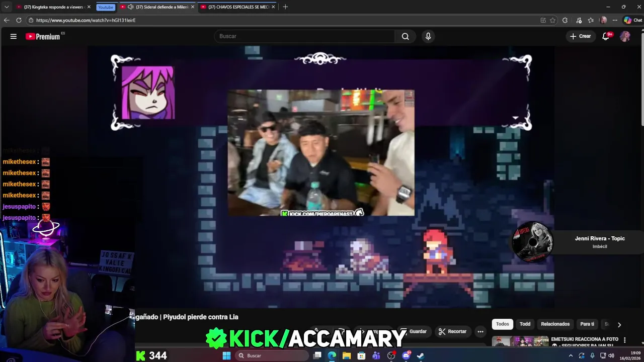Go to YouTube Premium home logo
The image size is (644, 362).
click(43, 36)
